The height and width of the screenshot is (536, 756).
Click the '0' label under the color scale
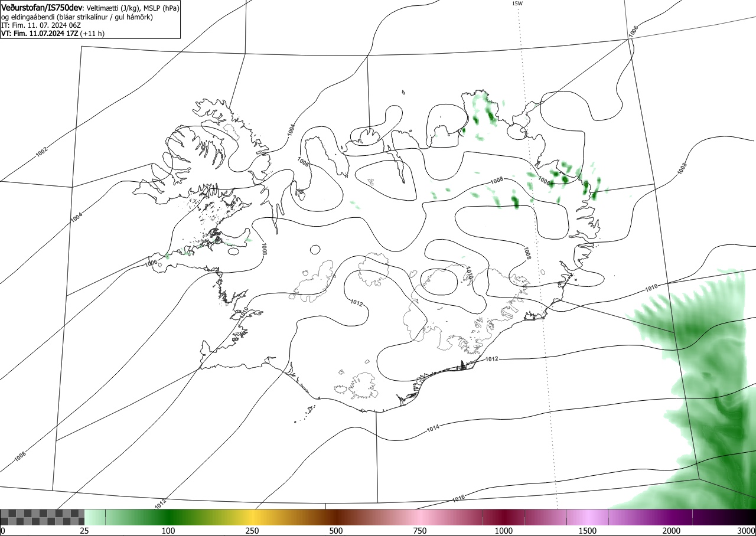click(2, 531)
